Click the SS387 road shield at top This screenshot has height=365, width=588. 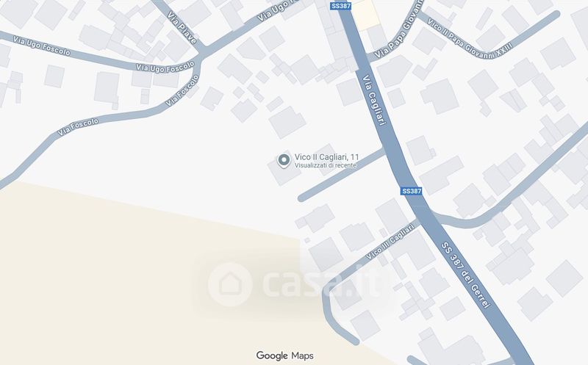tap(341, 6)
